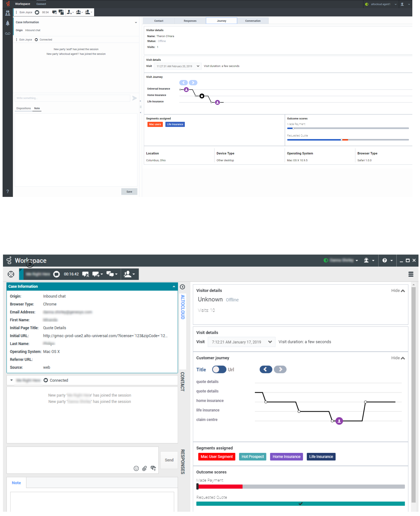The image size is (420, 516).
Task: Click previous arrow in Customer journey
Action: point(266,369)
